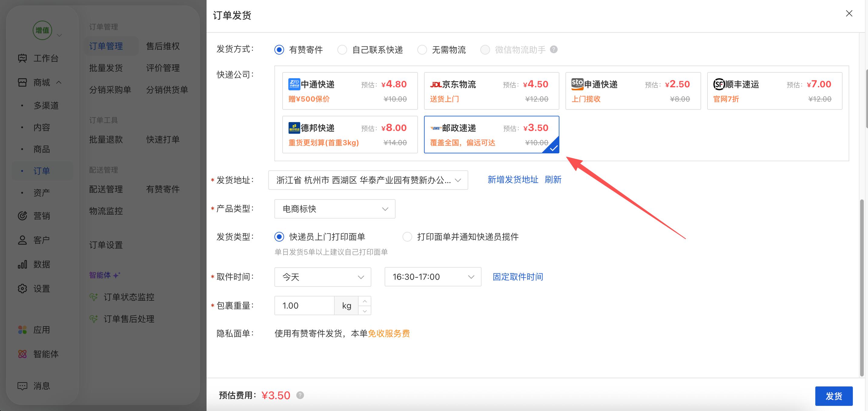Click the 订单状态监控 agent icon
Image resolution: width=868 pixels, height=411 pixels.
click(94, 297)
